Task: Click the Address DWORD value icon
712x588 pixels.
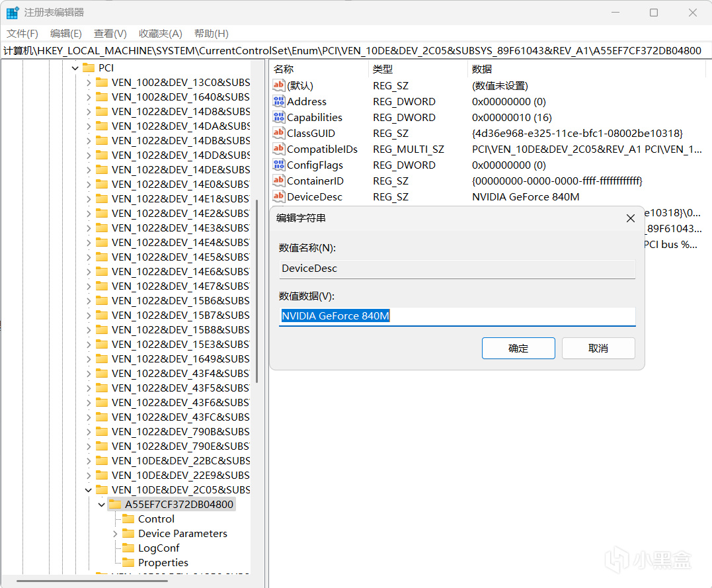Action: (279, 101)
